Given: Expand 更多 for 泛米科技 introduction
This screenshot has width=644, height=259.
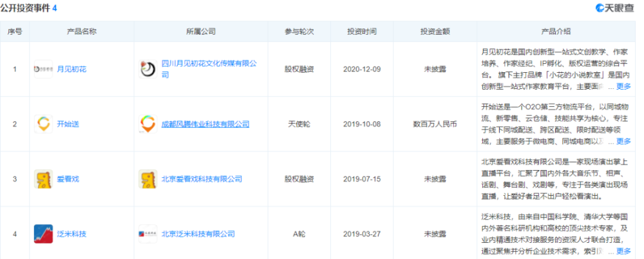Looking at the screenshot, I should point(623,251).
